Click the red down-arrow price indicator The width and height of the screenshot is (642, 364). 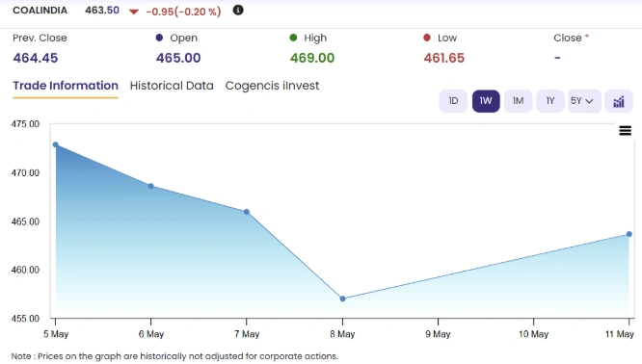coord(133,12)
